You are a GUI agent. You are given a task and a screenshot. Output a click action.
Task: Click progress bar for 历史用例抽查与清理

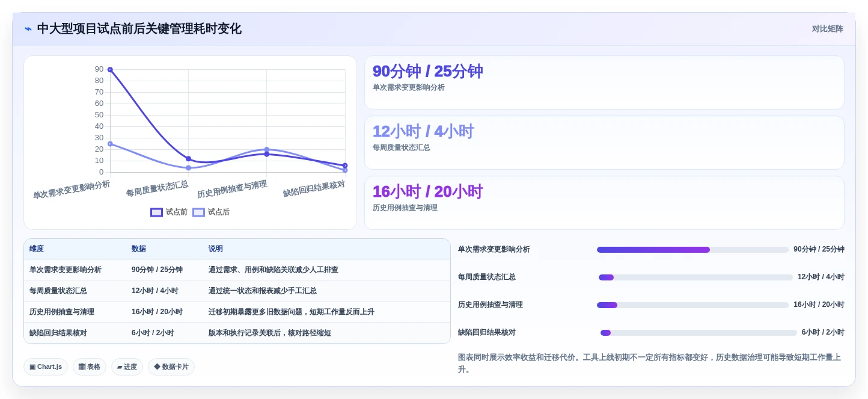(x=692, y=305)
